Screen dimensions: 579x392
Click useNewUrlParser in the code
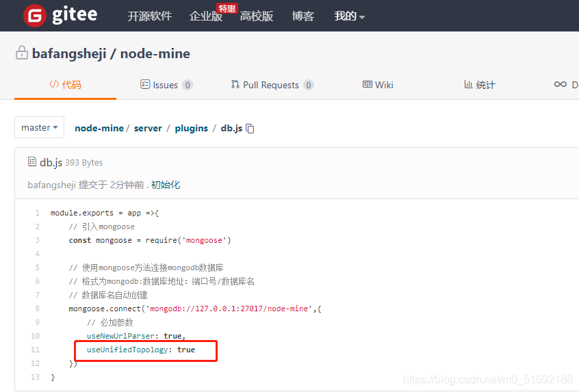click(120, 336)
